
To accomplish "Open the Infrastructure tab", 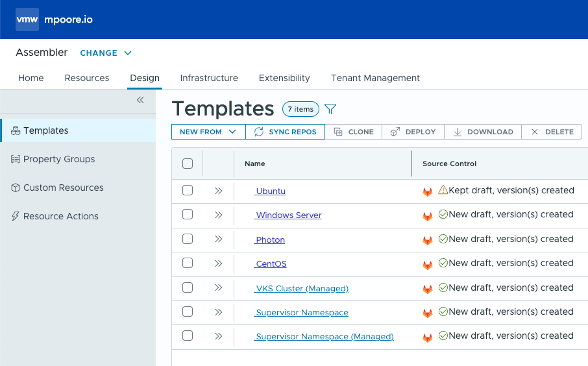I will [x=209, y=78].
